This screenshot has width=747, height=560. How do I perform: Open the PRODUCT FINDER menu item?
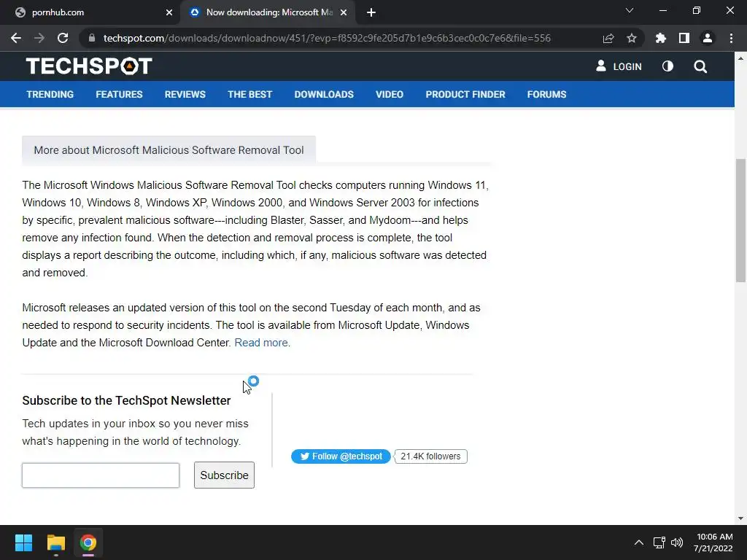tap(465, 94)
